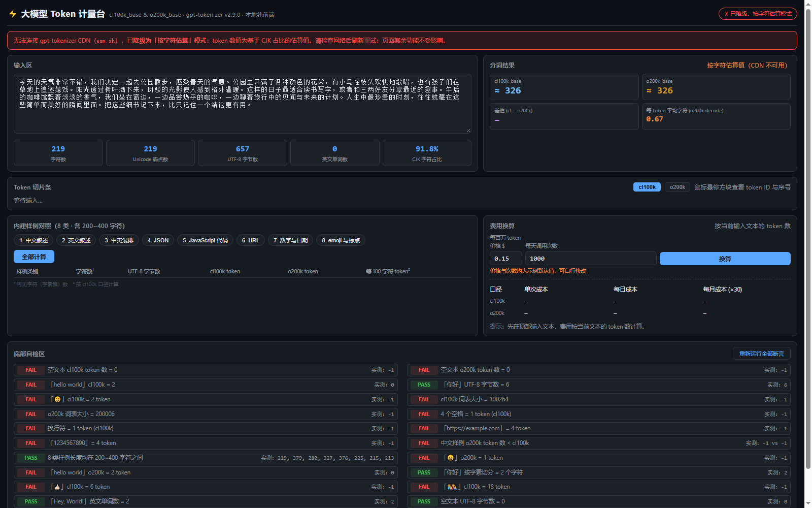Click the 全部计算 button

pos(34,257)
